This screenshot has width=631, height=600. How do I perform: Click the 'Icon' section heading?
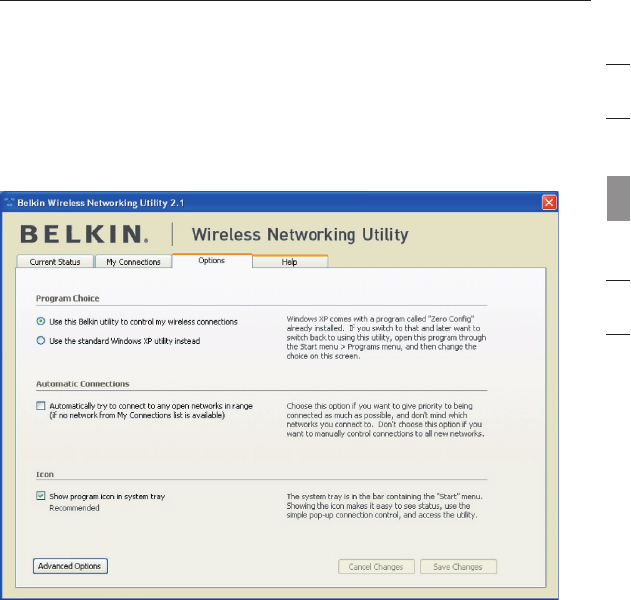45,474
